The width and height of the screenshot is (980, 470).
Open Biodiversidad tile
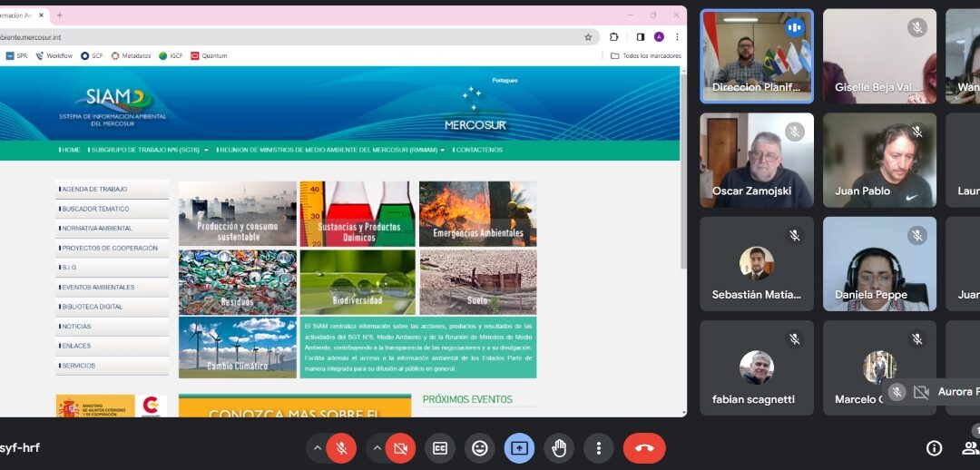click(358, 282)
